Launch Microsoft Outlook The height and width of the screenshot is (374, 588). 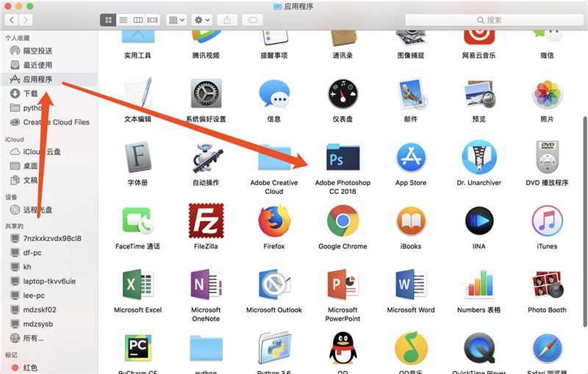point(274,284)
